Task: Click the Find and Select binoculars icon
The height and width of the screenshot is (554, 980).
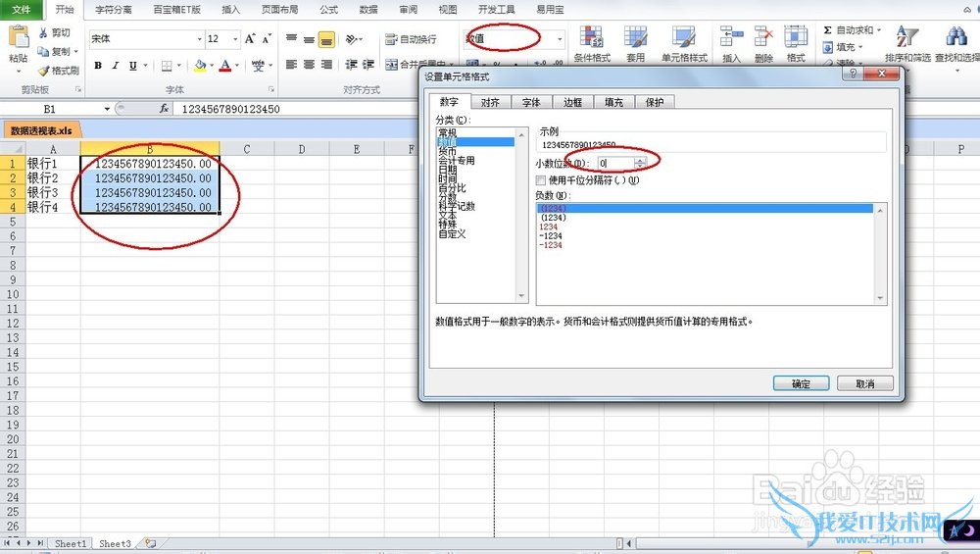Action: point(955,39)
